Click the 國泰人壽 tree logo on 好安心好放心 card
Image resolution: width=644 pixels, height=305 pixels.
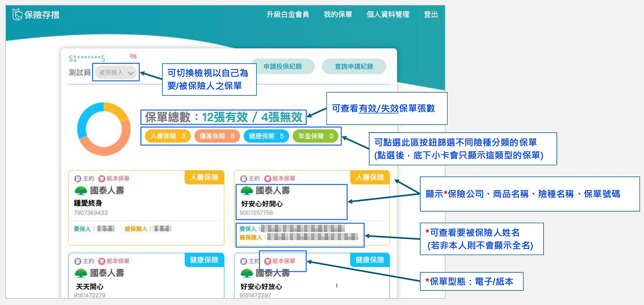[x=247, y=274]
